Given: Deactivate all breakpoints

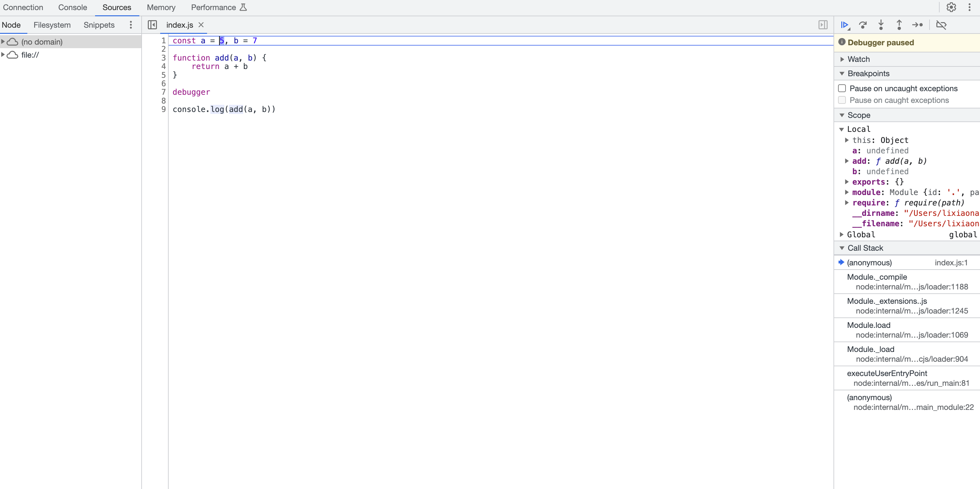Looking at the screenshot, I should pos(941,25).
